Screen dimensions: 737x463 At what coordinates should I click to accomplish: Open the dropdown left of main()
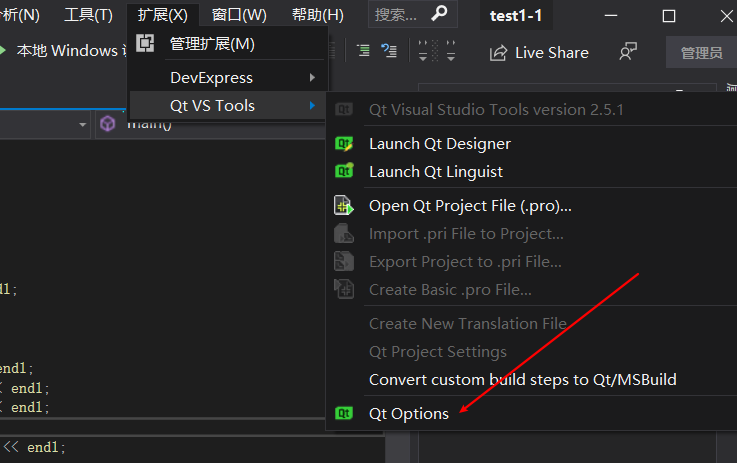tap(83, 125)
